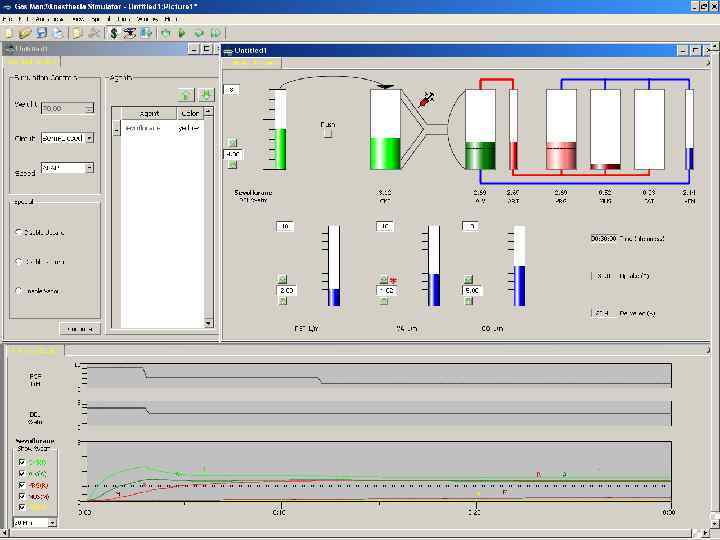Click the green Run arrow in toolbar
Viewport: 720px width, 540px height.
point(182,33)
